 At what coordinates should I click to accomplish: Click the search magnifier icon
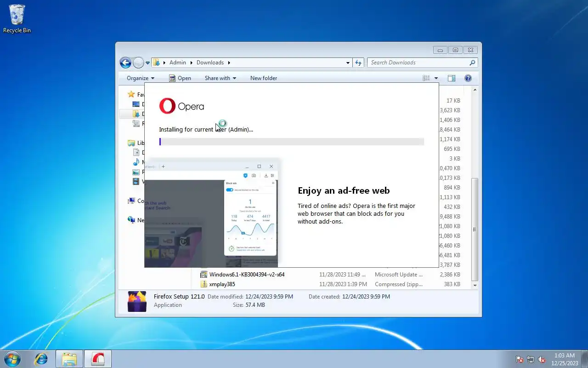(472, 63)
